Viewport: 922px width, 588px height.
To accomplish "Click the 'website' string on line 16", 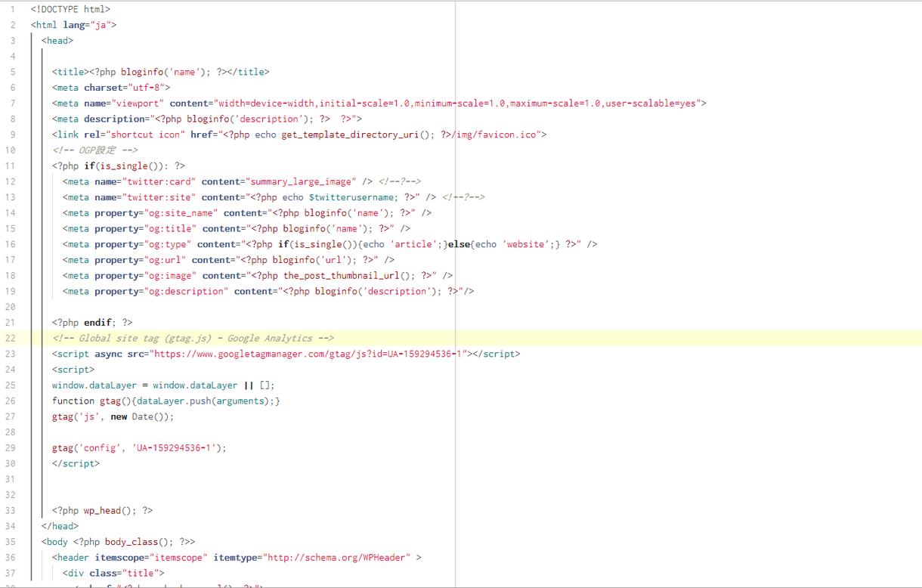I will click(x=526, y=244).
